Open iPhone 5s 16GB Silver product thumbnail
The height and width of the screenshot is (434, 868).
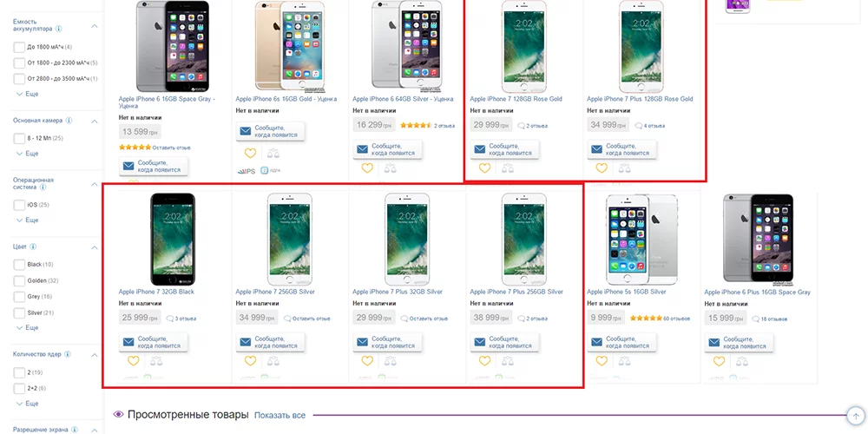coord(641,240)
